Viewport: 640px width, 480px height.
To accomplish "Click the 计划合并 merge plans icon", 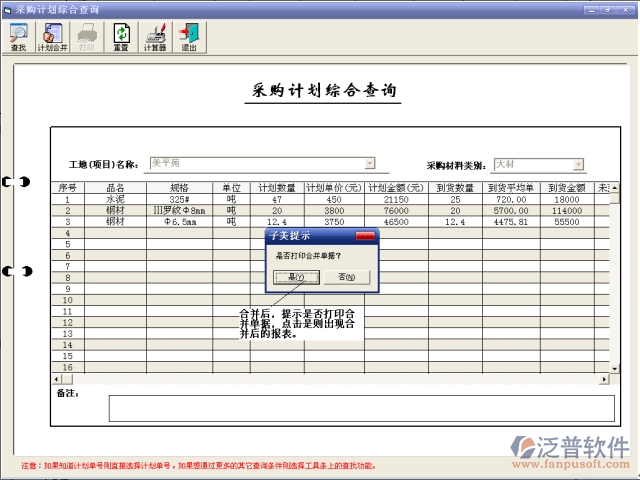I will 52,37.
